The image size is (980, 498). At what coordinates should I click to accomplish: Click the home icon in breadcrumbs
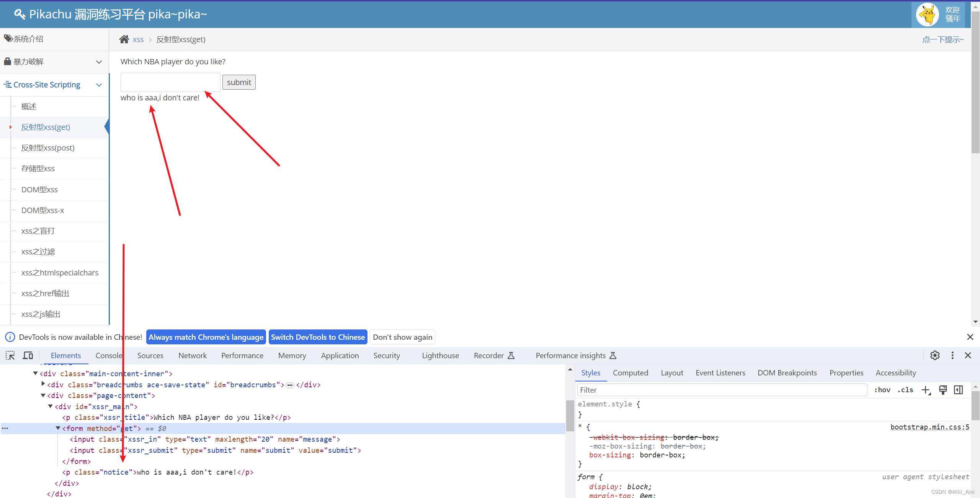tap(124, 39)
